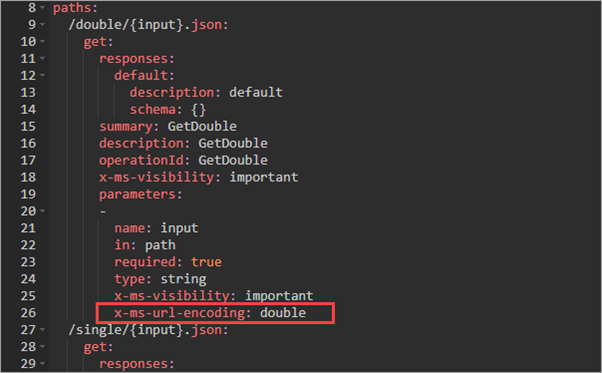Click the summary GetDouble value
The image size is (602, 373).
click(x=202, y=126)
